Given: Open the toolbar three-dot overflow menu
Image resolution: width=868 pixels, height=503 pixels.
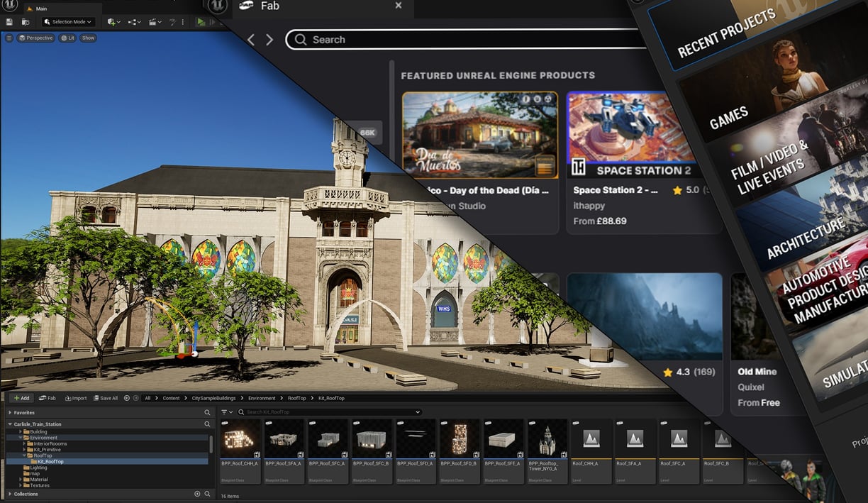Looking at the screenshot, I should 184,22.
